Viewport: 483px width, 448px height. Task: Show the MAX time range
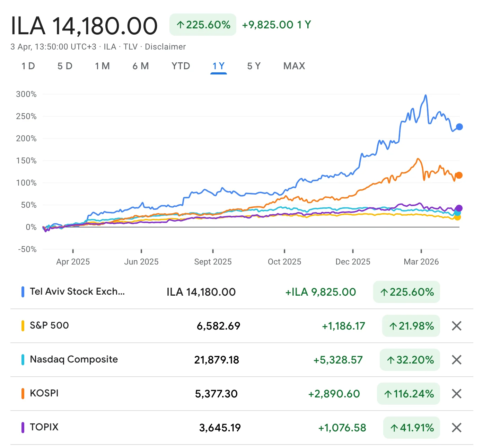pyautogui.click(x=294, y=66)
